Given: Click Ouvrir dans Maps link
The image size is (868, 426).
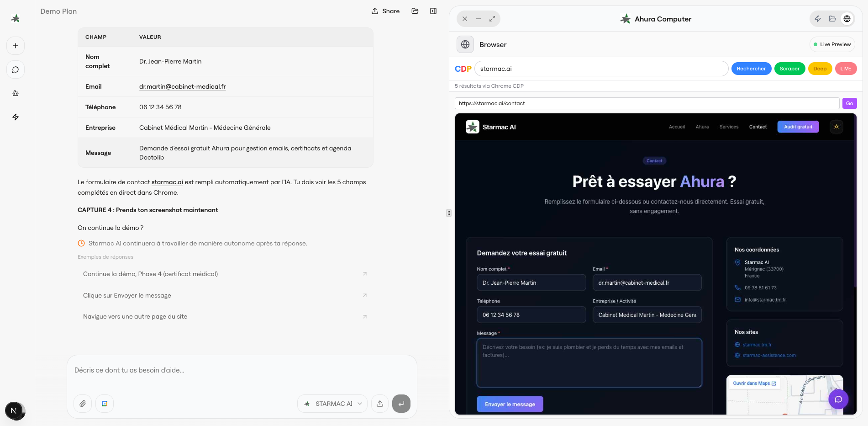Looking at the screenshot, I should pos(754,383).
